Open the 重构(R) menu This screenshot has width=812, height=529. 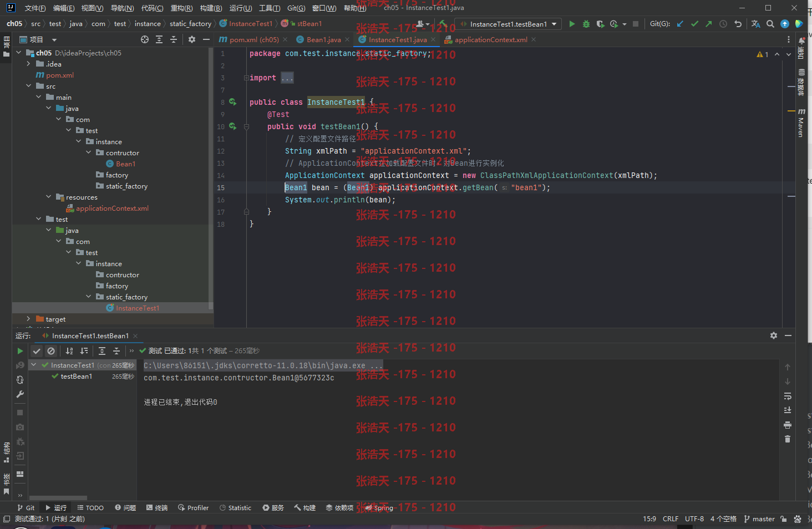pos(181,8)
